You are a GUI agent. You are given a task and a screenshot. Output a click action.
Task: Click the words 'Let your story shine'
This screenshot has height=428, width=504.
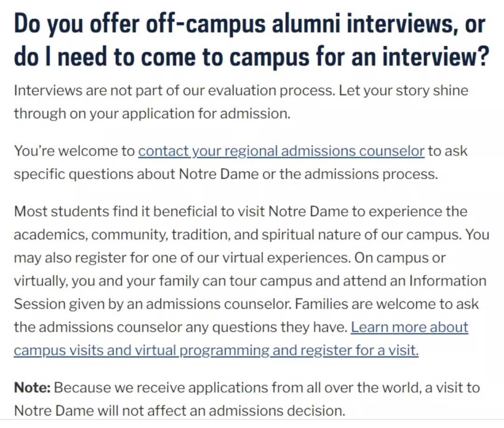point(403,91)
